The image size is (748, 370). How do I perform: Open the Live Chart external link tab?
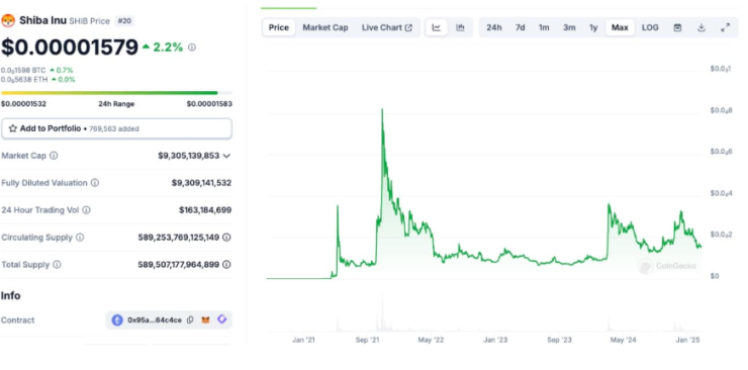tap(387, 28)
